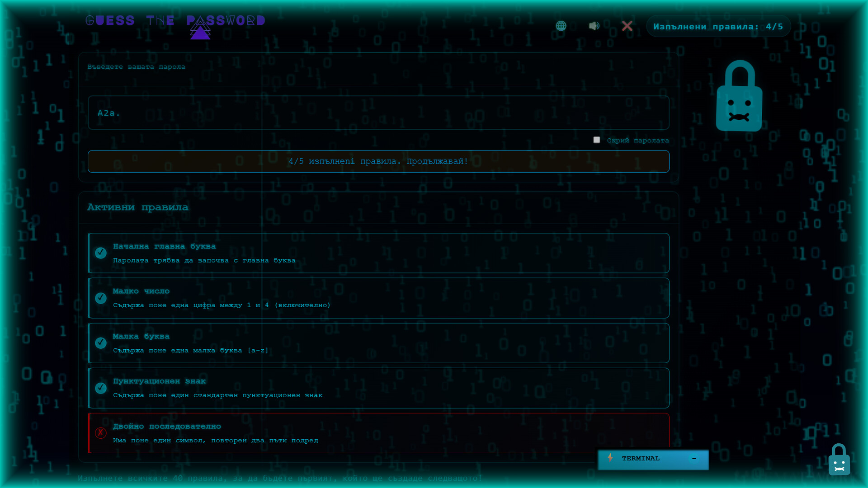Click the Изпълнени правила 4/5 counter
The image size is (868, 488).
pos(718,27)
